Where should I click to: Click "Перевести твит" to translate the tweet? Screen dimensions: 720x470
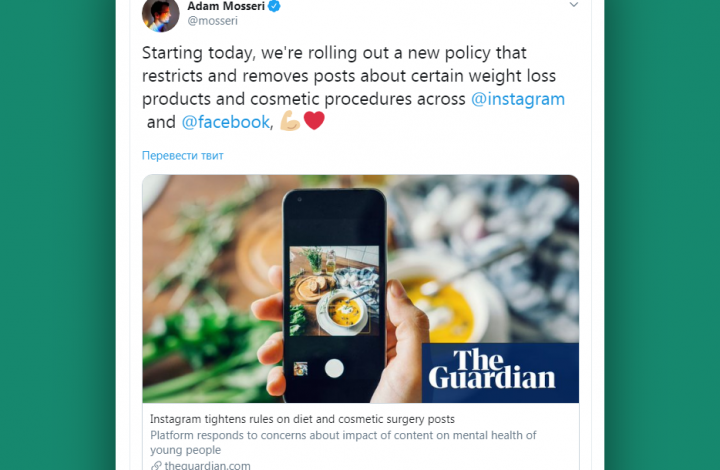pos(182,156)
